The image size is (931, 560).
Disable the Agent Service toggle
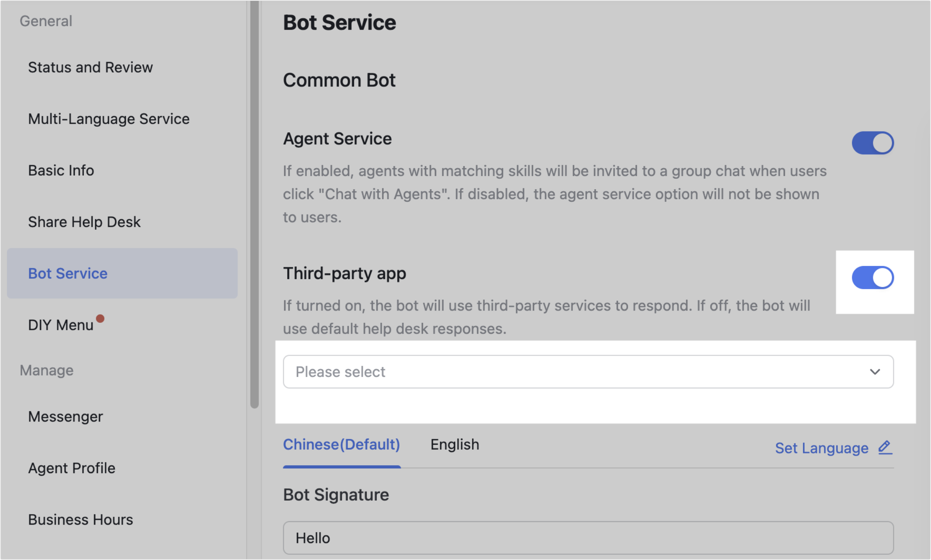pos(872,142)
